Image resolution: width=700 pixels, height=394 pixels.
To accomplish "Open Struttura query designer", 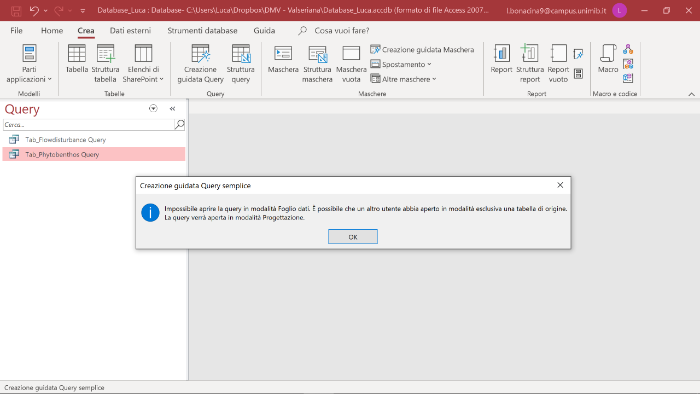I will point(241,63).
